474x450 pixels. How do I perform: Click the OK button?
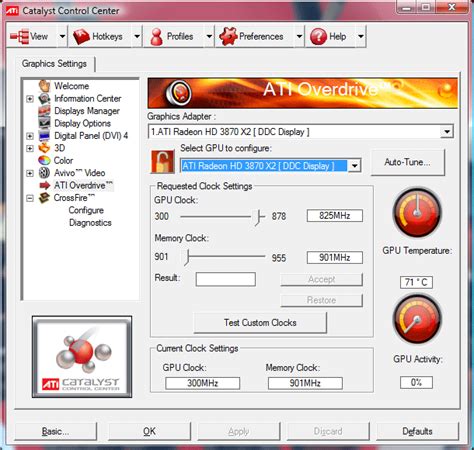[149, 432]
